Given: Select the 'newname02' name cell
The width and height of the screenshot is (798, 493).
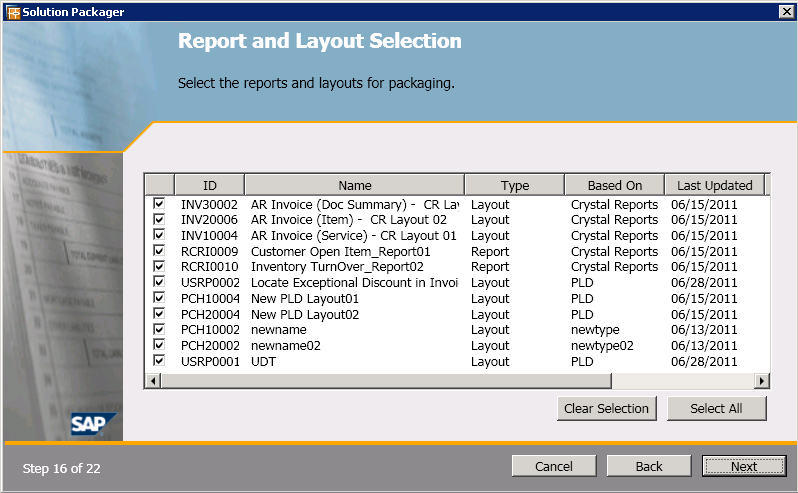Looking at the screenshot, I should click(286, 345).
